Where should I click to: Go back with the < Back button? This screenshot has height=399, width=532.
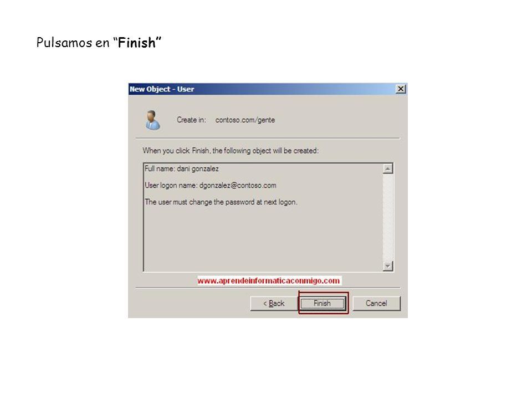point(274,303)
